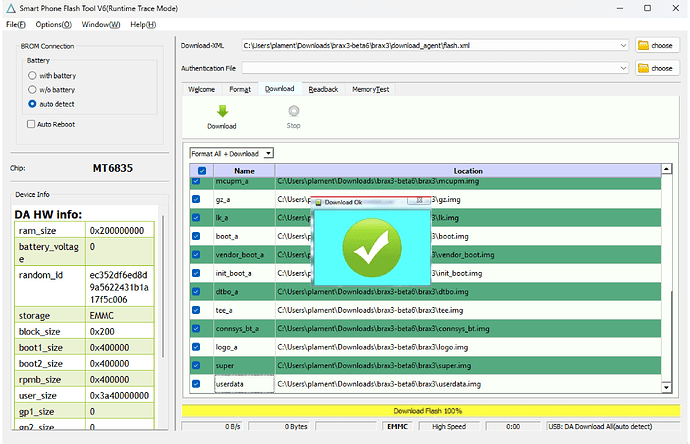690x444 pixels.
Task: Uncheck the vendor_boot_a partition checkbox
Action: [x=196, y=255]
